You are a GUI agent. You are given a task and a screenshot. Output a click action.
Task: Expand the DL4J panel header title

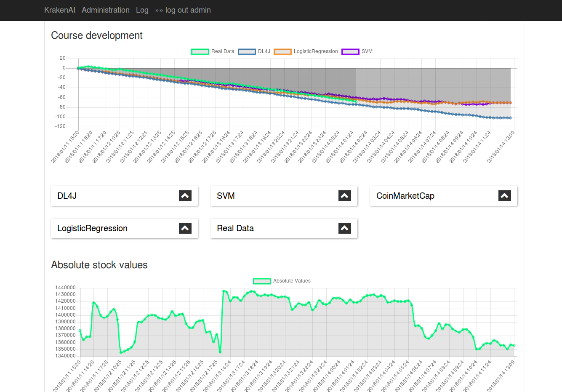tap(67, 196)
